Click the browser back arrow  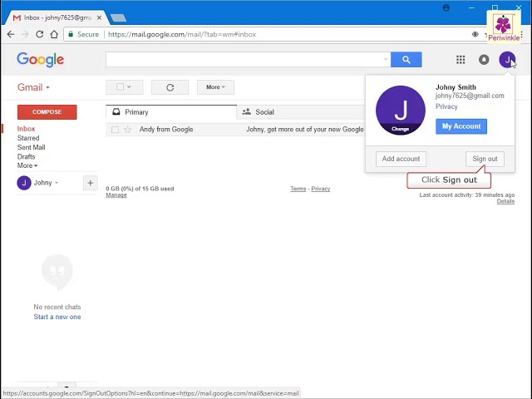pos(11,34)
